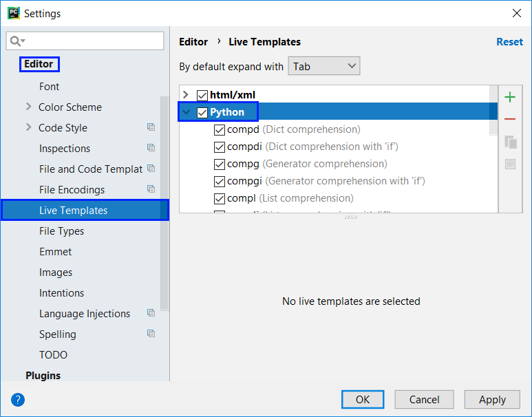Click the project-level icon beside File Encodings
The image size is (532, 417).
pyautogui.click(x=151, y=189)
